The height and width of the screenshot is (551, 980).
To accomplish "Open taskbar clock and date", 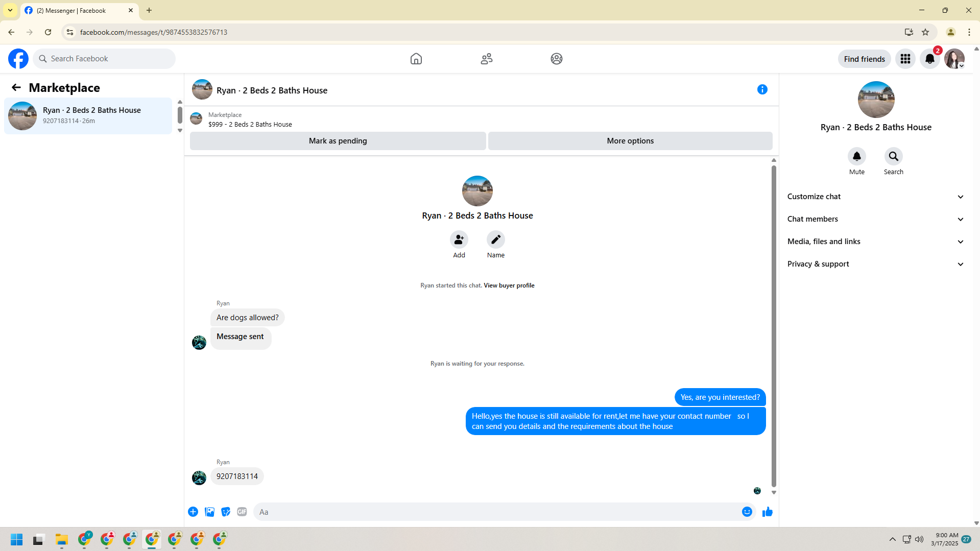I will 945,539.
